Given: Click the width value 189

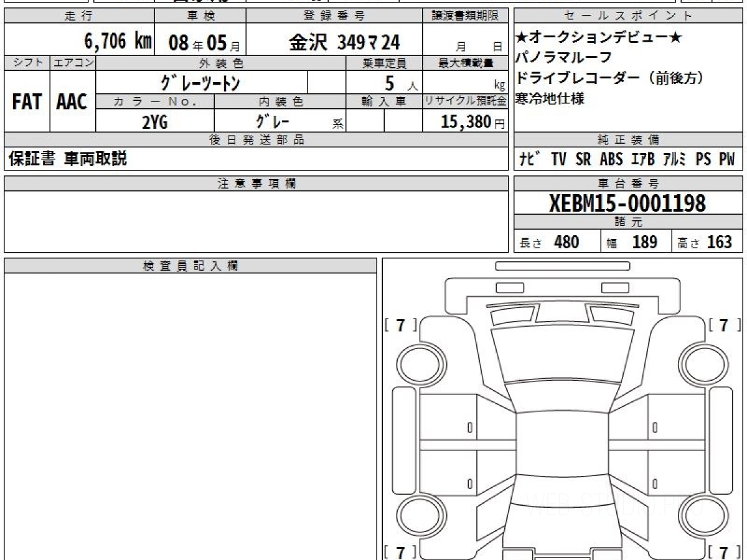Looking at the screenshot, I should (644, 242).
